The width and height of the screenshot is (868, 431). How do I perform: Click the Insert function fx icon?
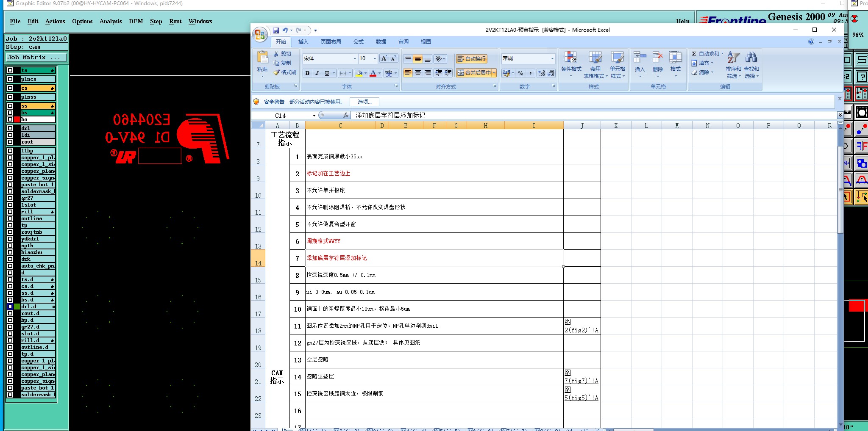coord(345,115)
